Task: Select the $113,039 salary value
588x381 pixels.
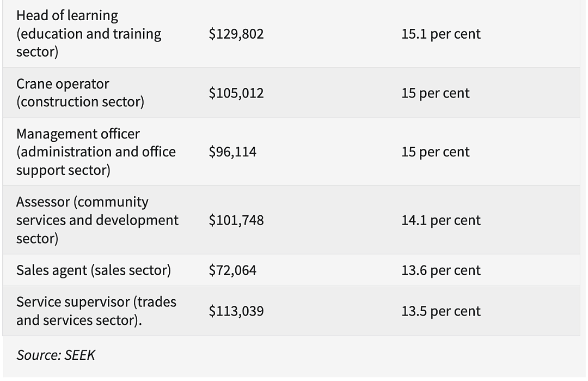Action: [x=236, y=311]
